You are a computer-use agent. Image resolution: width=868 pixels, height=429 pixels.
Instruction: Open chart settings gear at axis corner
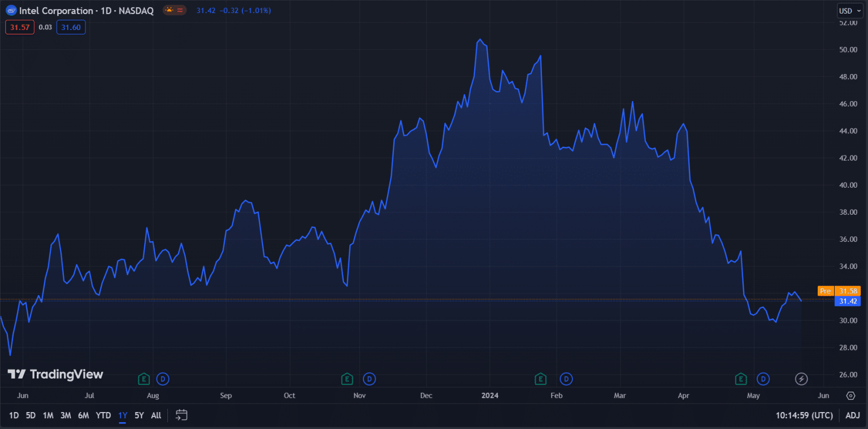coord(850,396)
